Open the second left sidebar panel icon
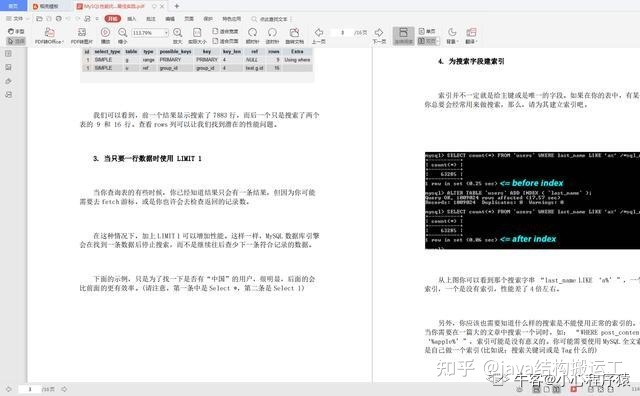Image resolution: width=640 pixels, height=396 pixels. (9, 67)
